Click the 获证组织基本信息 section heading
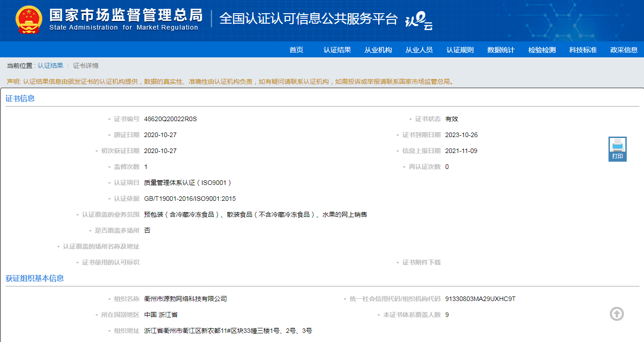This screenshot has width=644, height=342. (x=35, y=278)
